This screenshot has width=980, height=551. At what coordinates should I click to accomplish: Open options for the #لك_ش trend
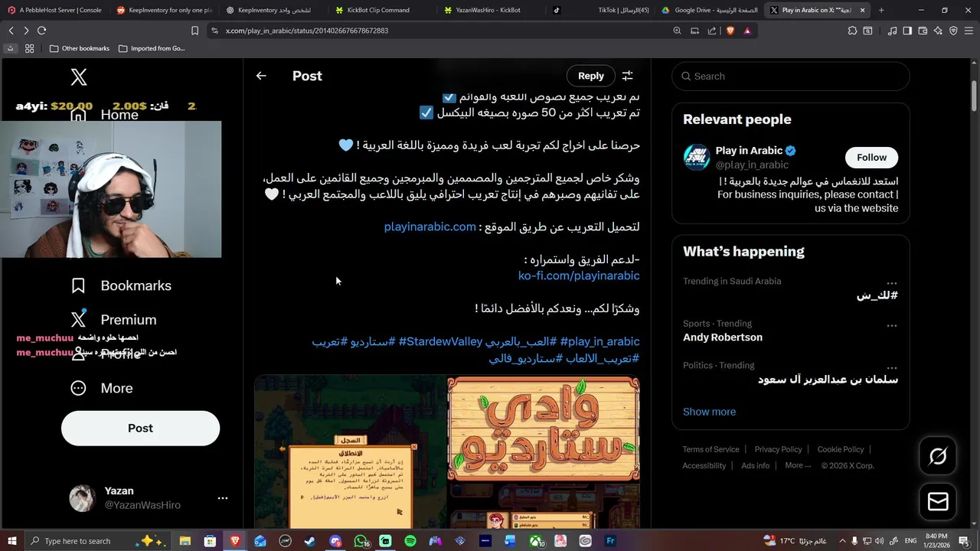coord(891,283)
